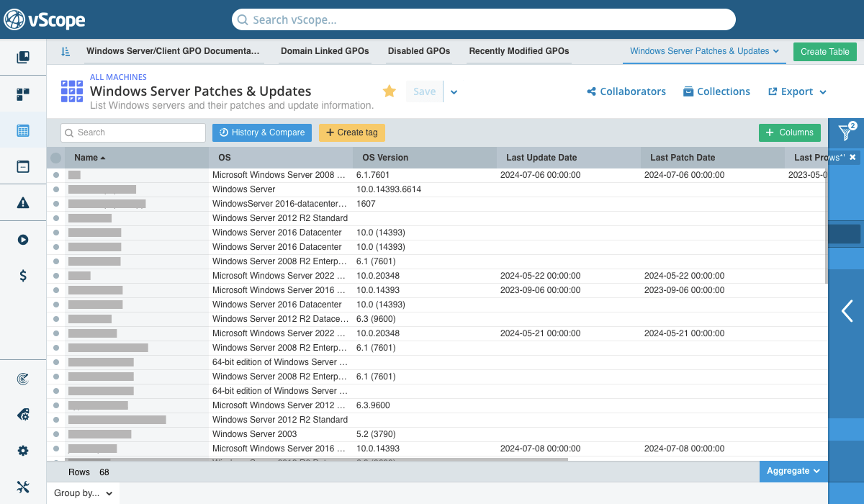The width and height of the screenshot is (864, 504).
Task: Click the vScope logo
Action: [45, 19]
